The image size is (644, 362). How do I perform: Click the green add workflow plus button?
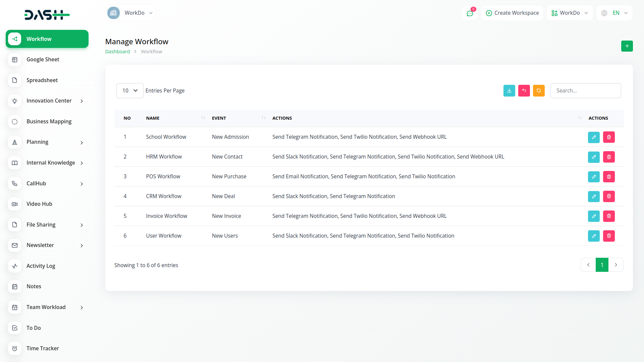[627, 46]
